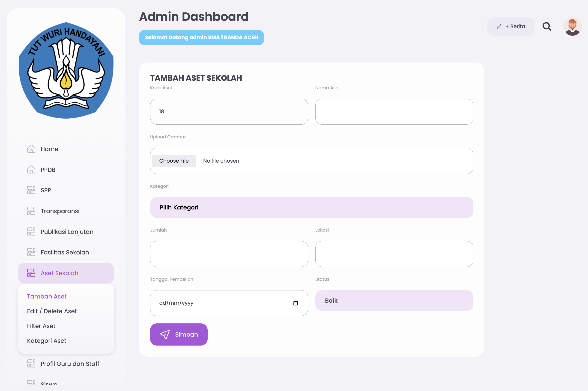Select the Fasilitas Sekolah icon
The height and width of the screenshot is (391, 588).
[31, 252]
